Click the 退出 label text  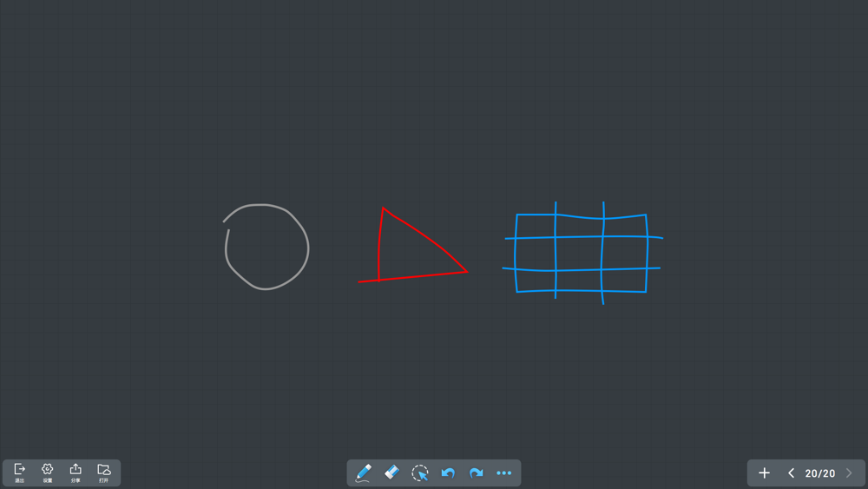(20, 481)
